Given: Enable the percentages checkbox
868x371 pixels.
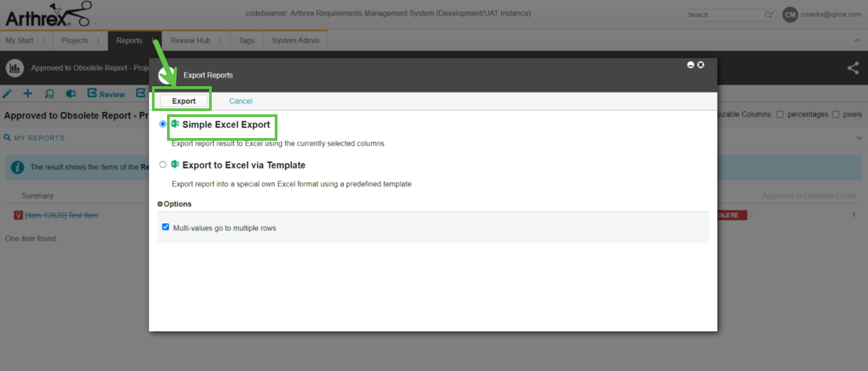Looking at the screenshot, I should (x=780, y=114).
